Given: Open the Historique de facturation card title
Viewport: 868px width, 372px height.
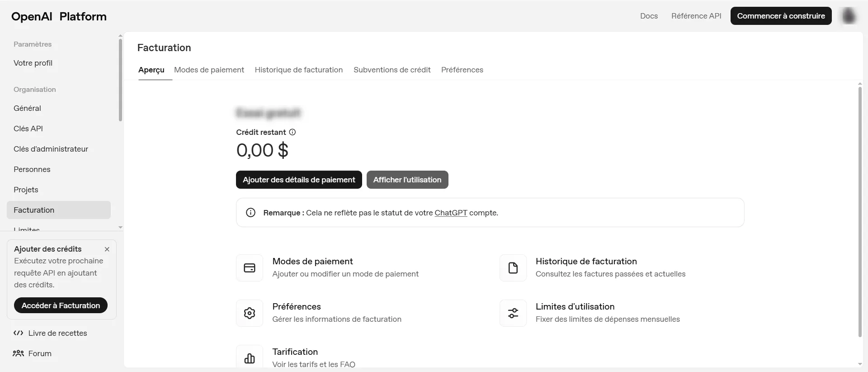Looking at the screenshot, I should [x=586, y=261].
